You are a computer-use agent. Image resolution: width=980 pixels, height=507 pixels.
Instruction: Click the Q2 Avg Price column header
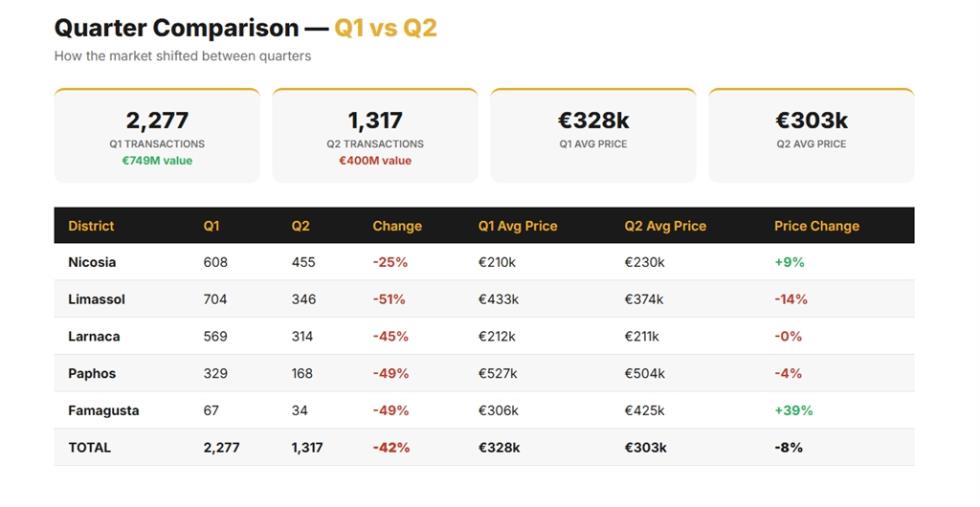[665, 226]
